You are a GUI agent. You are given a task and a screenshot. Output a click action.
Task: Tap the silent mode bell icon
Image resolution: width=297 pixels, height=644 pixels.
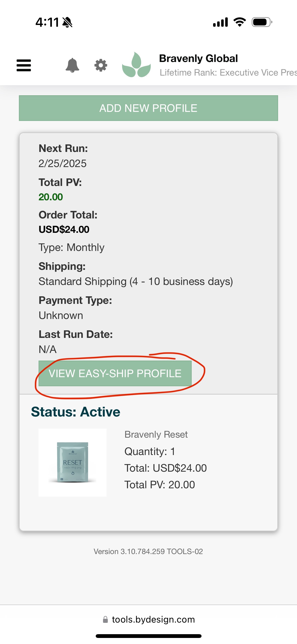point(67,22)
